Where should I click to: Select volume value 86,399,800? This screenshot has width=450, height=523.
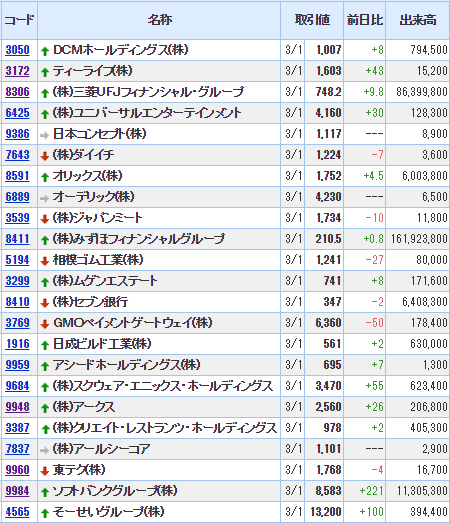[x=422, y=92]
